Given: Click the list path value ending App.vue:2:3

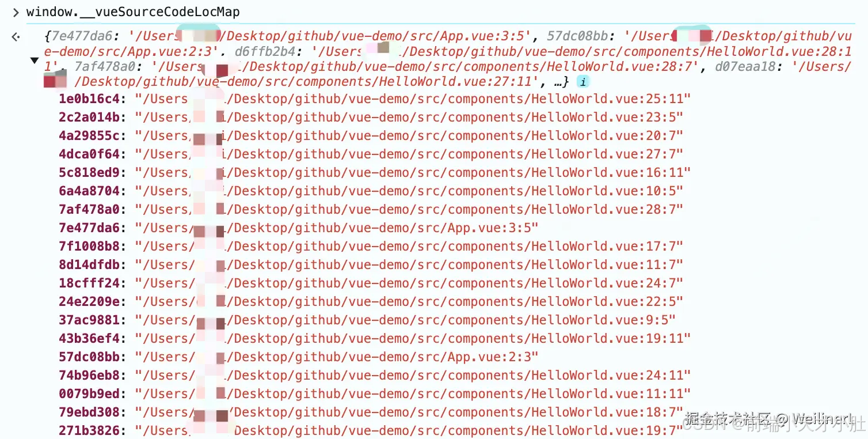Looking at the screenshot, I should click(x=337, y=357).
